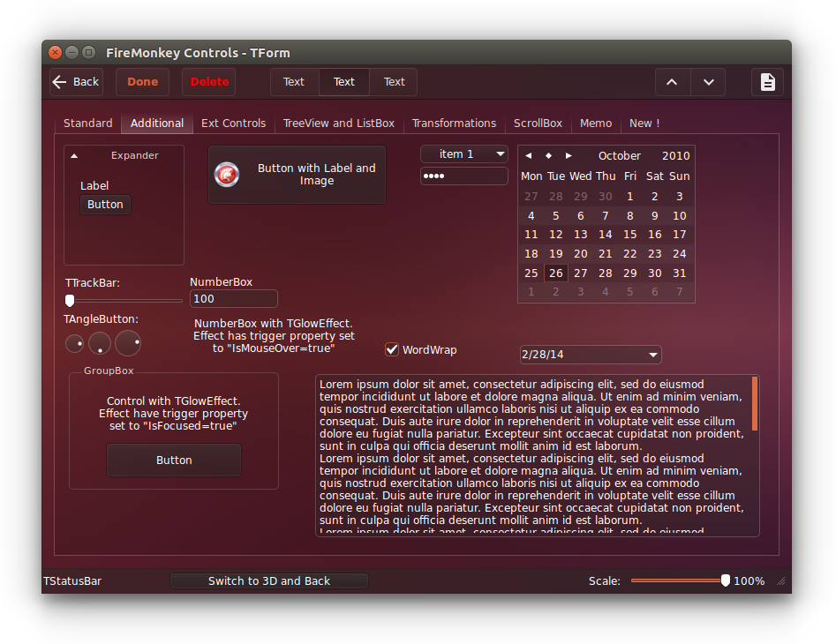Go to next month in calendar

[x=569, y=155]
